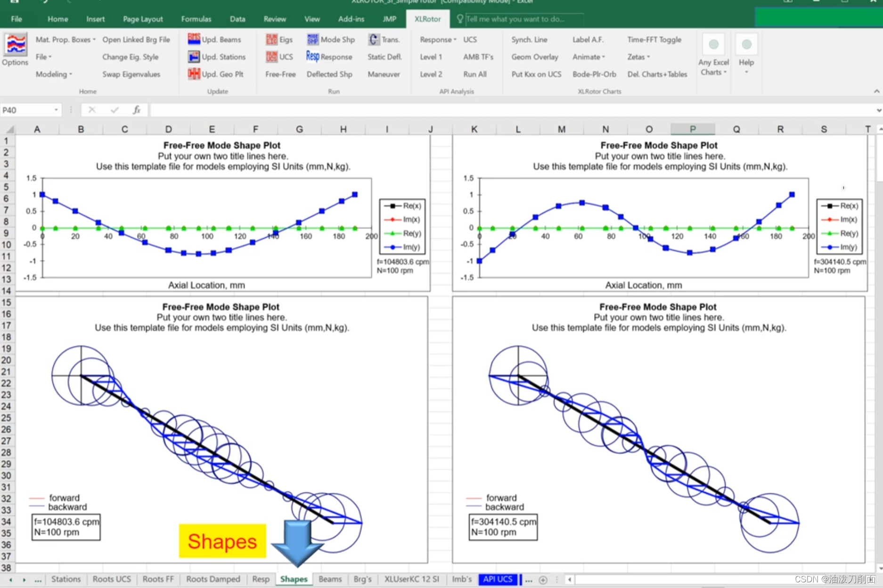Open the Name Box dropdown arrow
This screenshot has width=883, height=588.
pyautogui.click(x=56, y=110)
